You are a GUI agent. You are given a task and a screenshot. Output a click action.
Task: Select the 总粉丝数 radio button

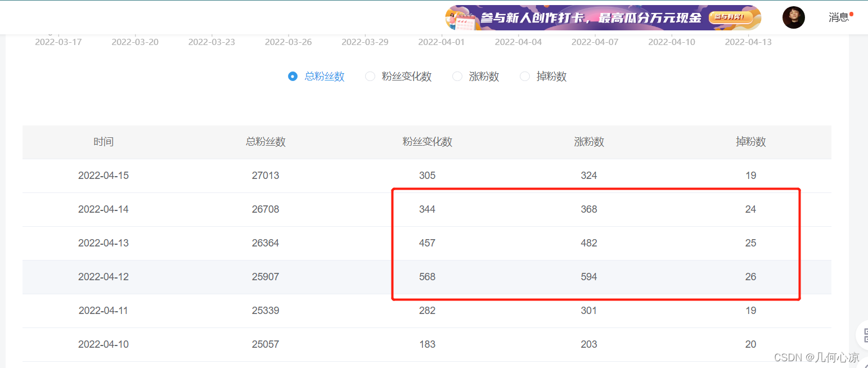pos(293,77)
